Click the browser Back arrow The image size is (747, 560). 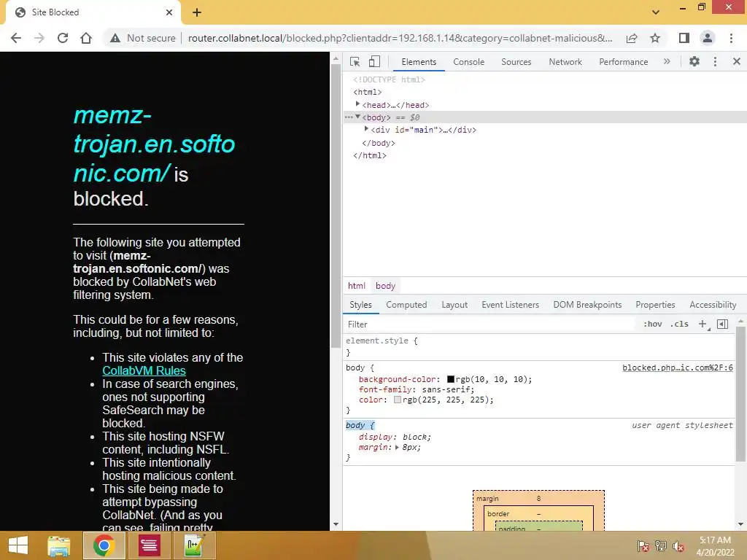click(x=16, y=38)
